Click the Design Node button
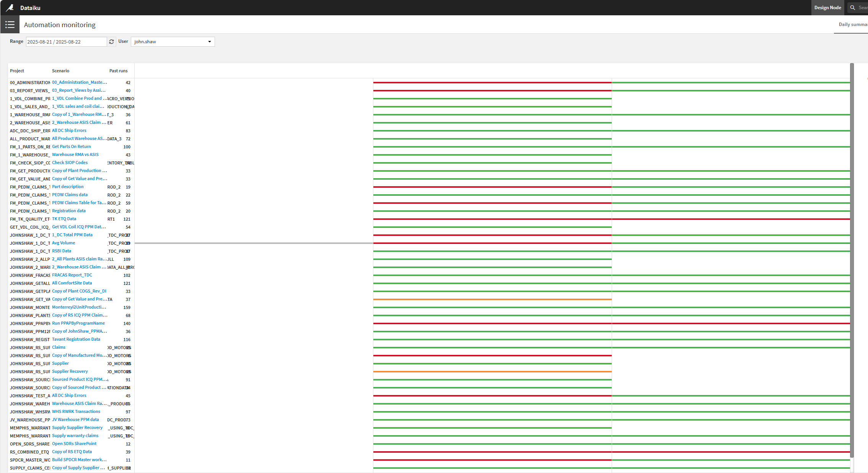The image size is (868, 473). [x=827, y=8]
